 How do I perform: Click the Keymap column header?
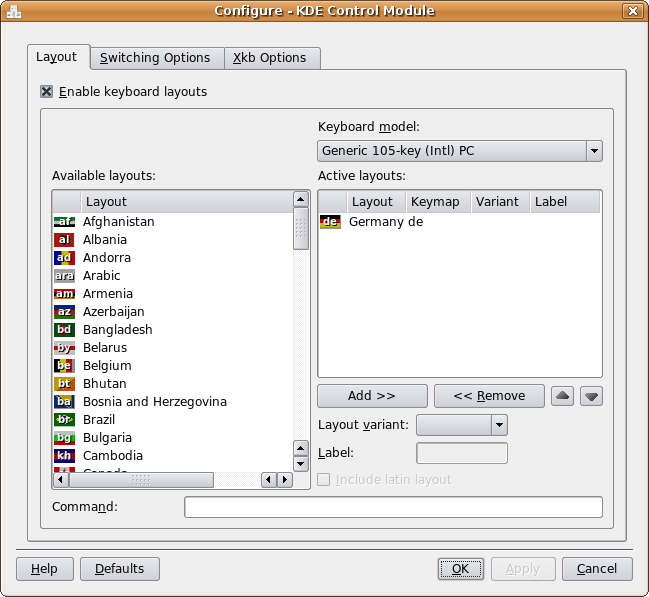pyautogui.click(x=439, y=202)
